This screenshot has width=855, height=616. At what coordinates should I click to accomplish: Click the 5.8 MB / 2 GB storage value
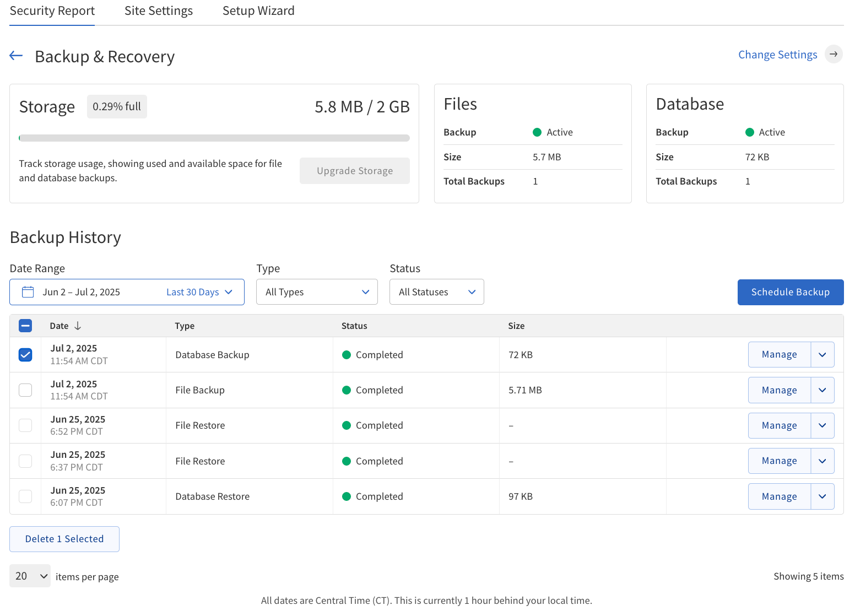[x=362, y=107]
